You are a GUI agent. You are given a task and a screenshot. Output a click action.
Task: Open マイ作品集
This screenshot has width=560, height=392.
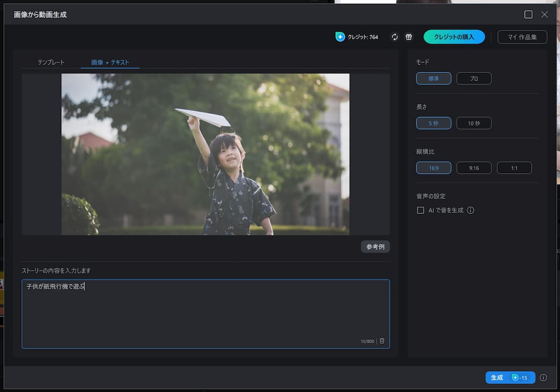[x=521, y=36]
